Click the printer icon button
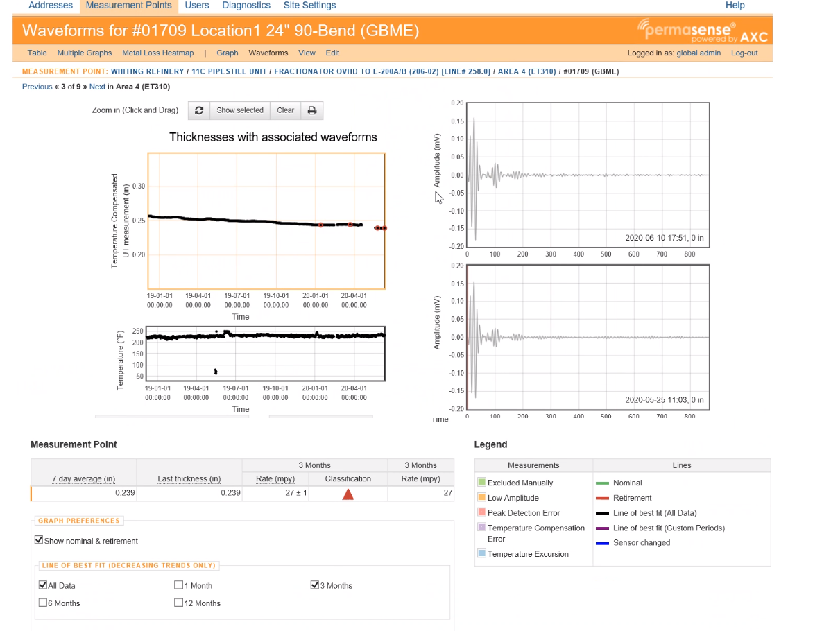840x631 pixels. click(x=312, y=111)
